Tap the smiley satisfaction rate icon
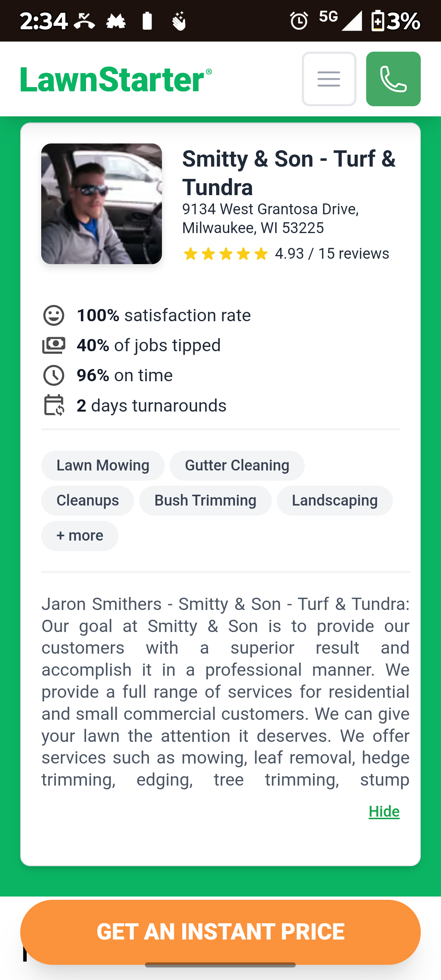 click(x=53, y=315)
